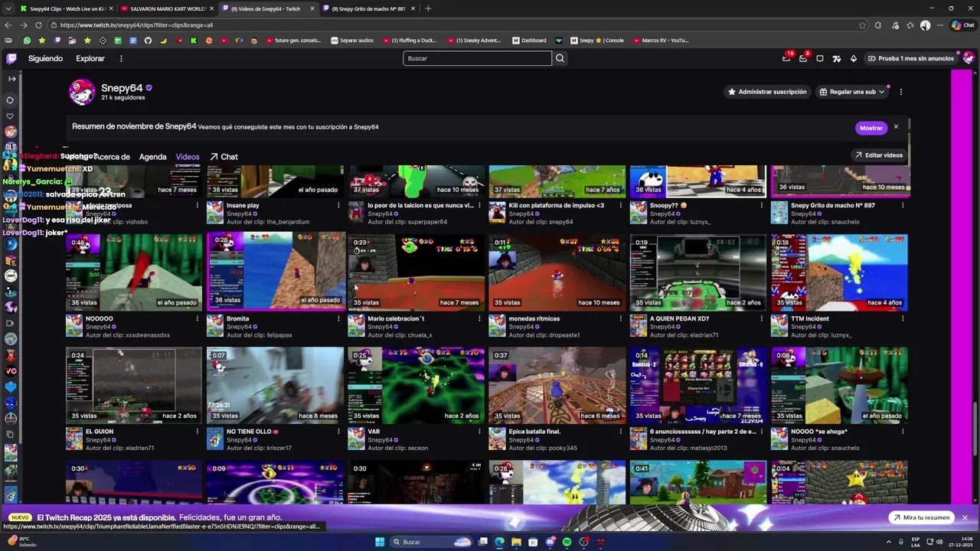Open the 'A QUIEN PEGAN XD?' clip thumbnail
The width and height of the screenshot is (980, 551).
click(x=697, y=272)
